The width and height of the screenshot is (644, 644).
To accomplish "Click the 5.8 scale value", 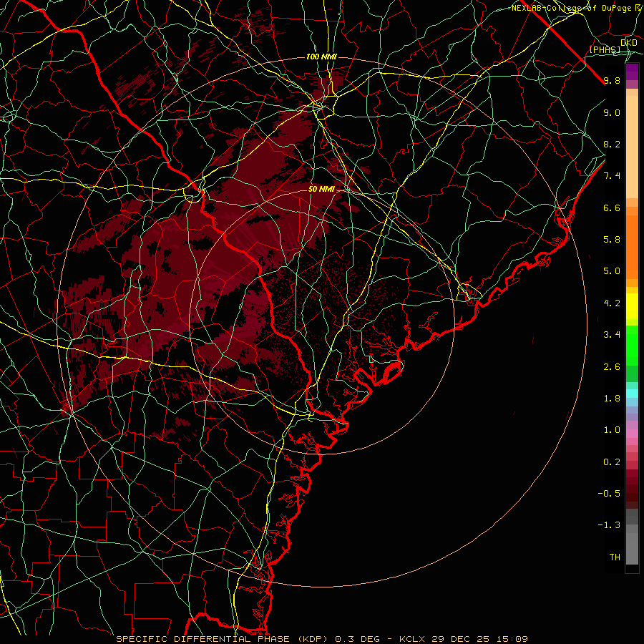I will pyautogui.click(x=612, y=240).
